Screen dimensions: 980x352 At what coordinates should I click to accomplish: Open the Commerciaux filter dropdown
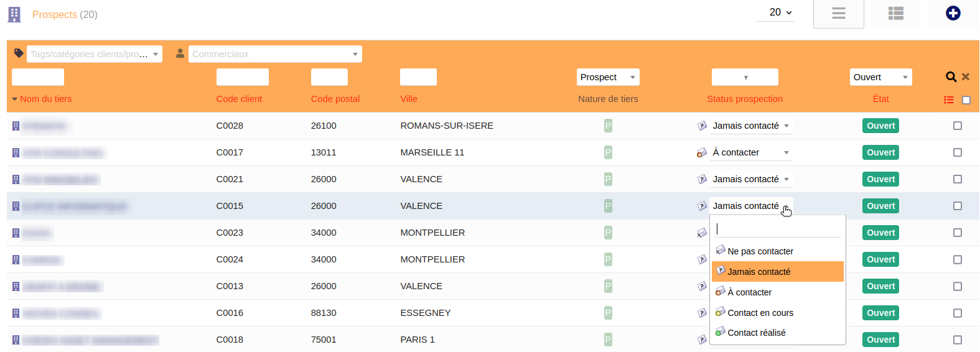pos(275,54)
